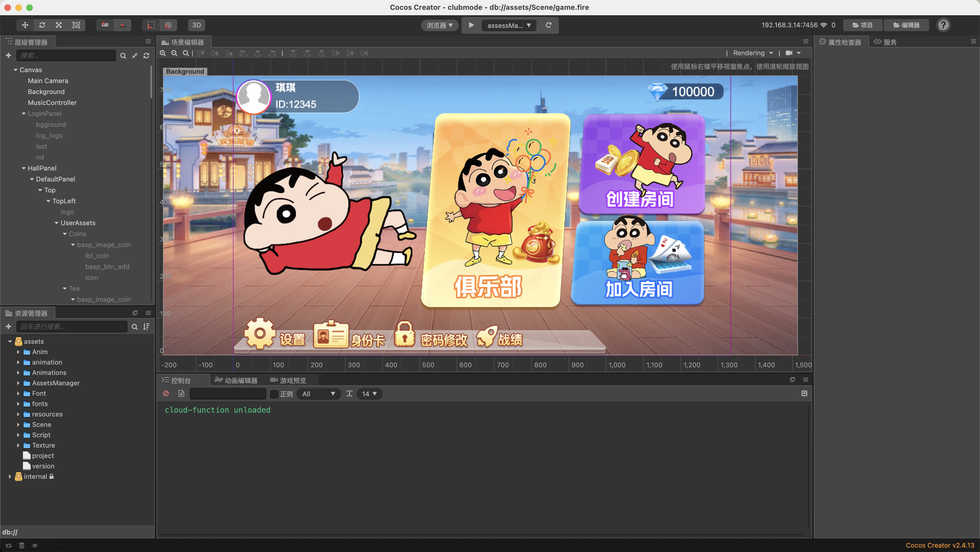Switch to the 动画编辑器 tab
The image size is (980, 552).
236,380
